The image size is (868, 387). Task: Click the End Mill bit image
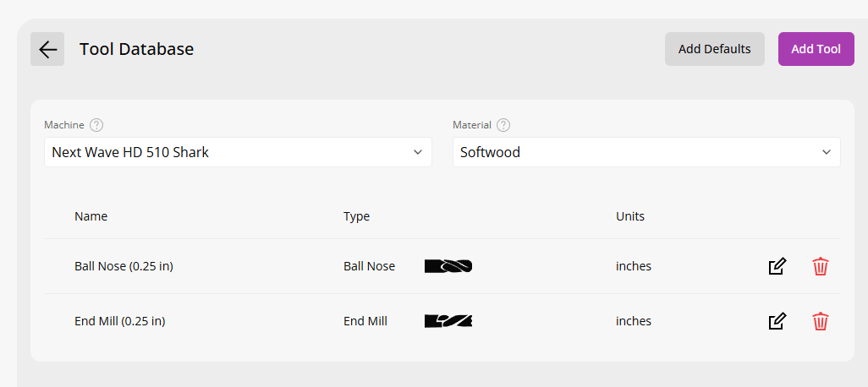click(x=448, y=320)
